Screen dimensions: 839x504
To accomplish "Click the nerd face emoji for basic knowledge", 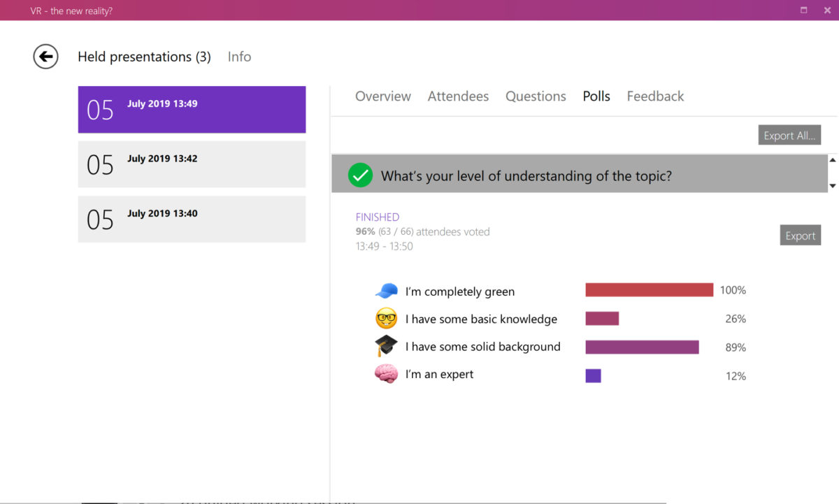I will tap(386, 318).
